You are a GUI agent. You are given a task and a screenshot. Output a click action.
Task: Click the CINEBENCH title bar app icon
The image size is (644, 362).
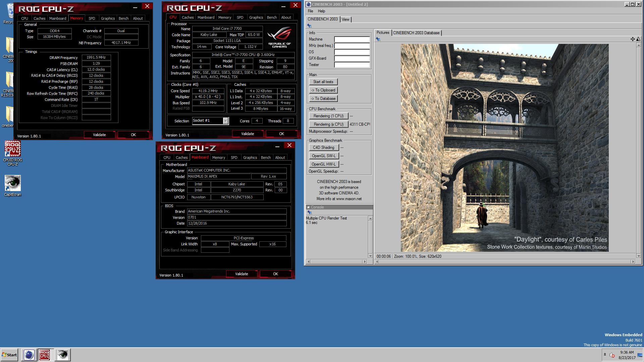[x=308, y=4]
